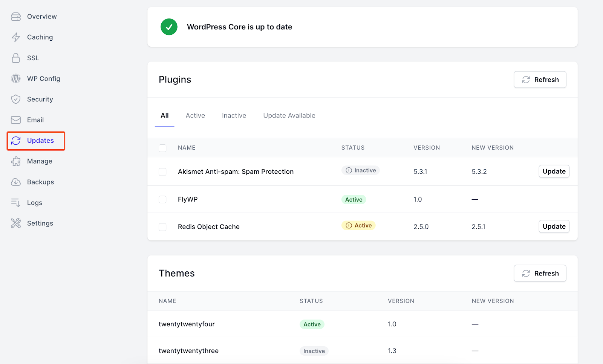Viewport: 603px width, 364px height.
Task: Refresh the Plugins list
Action: coord(540,80)
